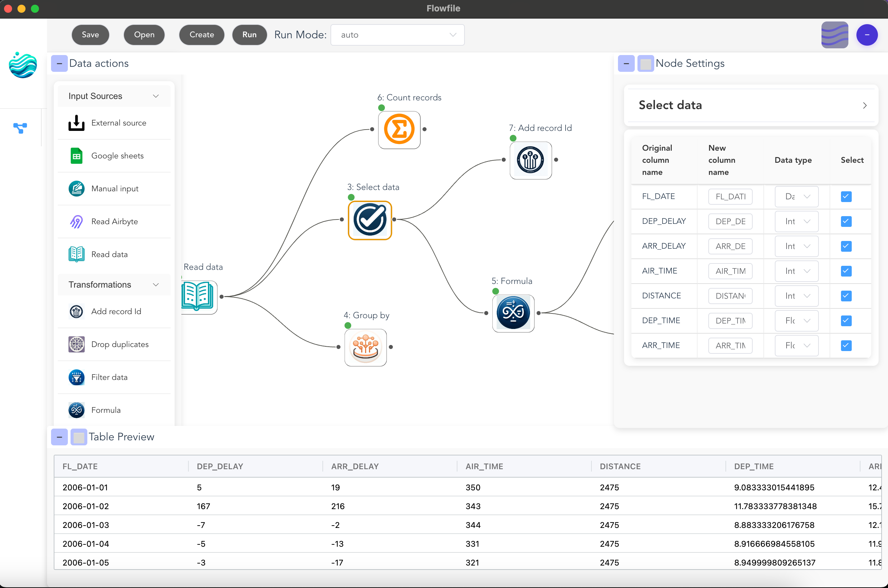The height and width of the screenshot is (588, 888).
Task: Select the Drop duplicates transformation
Action: tap(120, 344)
